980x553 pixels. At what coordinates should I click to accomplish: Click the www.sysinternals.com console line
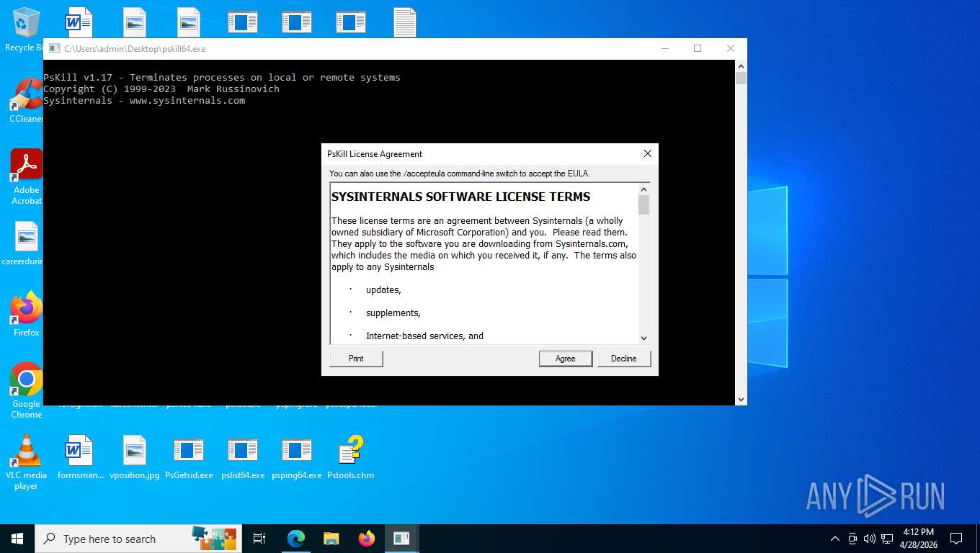tap(144, 100)
